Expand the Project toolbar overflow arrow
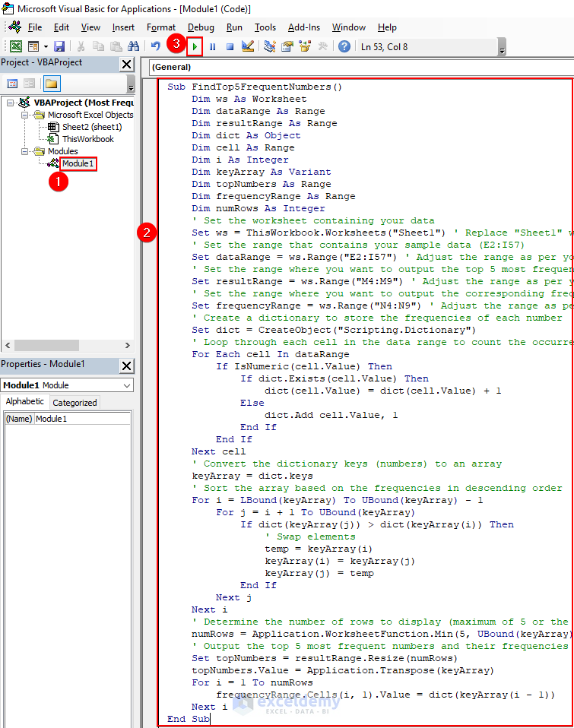The width and height of the screenshot is (574, 728). point(131,84)
